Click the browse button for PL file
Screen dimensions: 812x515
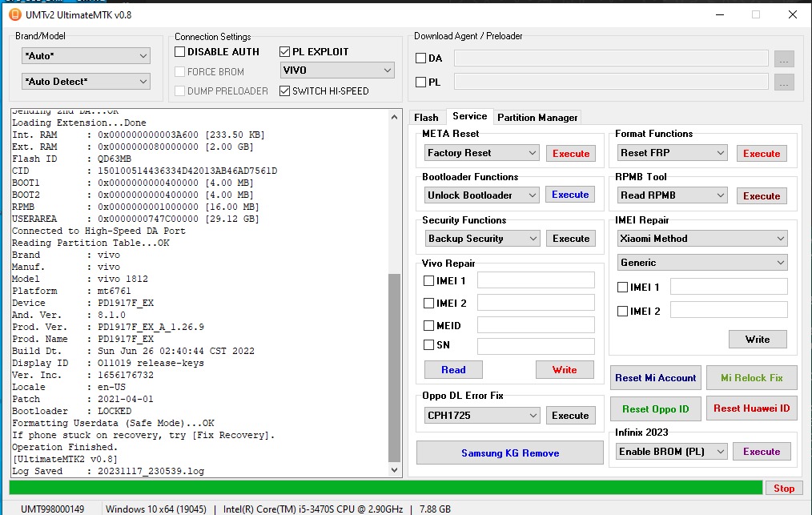pos(784,82)
